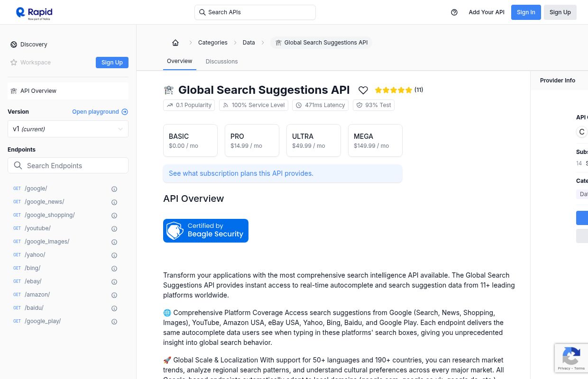The height and width of the screenshot is (379, 588).
Task: Show info for the /bing/ endpoint
Action: coord(114,269)
